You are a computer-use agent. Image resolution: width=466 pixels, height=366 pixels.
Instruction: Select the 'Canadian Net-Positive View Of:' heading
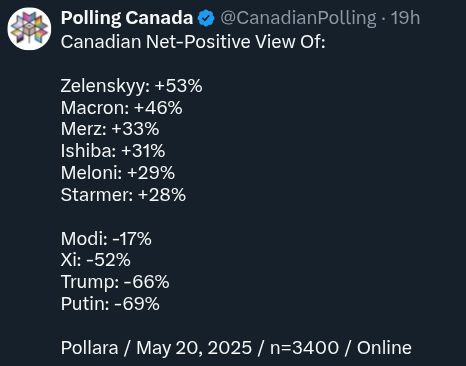click(193, 42)
